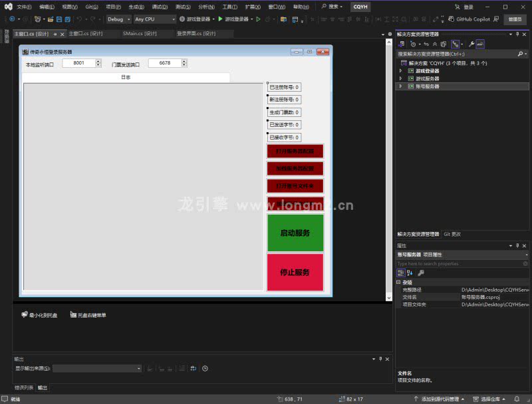Click the preview selected items icon
The height and width of the screenshot is (404, 532).
(480, 44)
